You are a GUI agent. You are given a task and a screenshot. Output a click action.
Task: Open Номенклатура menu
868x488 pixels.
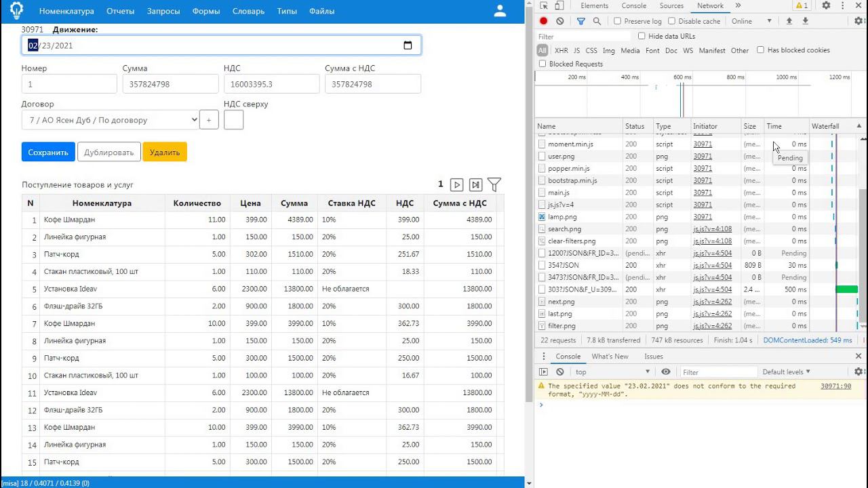[66, 11]
